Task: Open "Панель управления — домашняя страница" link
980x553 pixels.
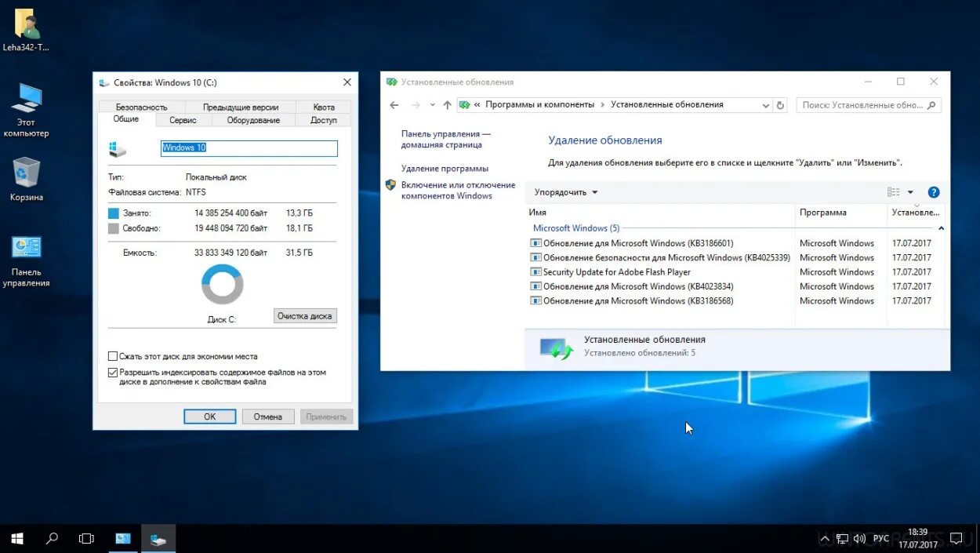Action: pos(446,139)
